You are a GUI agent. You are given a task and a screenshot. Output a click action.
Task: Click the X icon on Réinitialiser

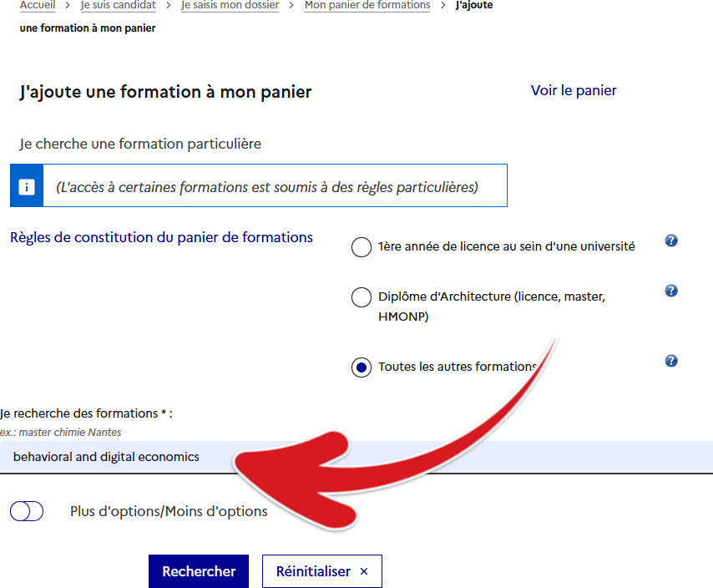click(x=364, y=572)
